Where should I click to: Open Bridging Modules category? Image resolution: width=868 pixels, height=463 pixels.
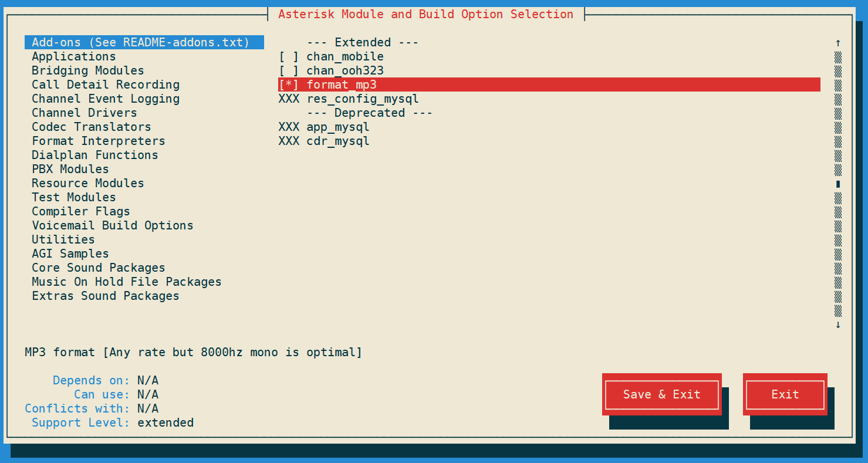[88, 70]
